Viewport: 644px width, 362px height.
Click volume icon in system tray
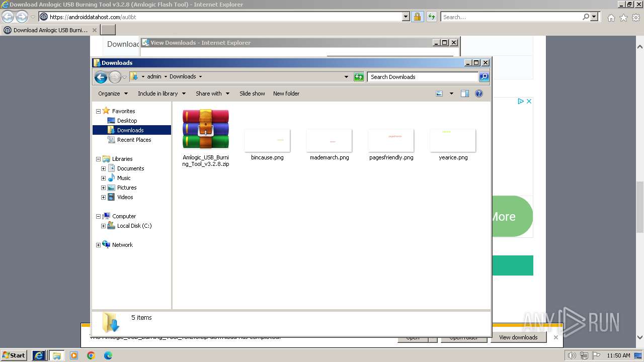(572, 355)
